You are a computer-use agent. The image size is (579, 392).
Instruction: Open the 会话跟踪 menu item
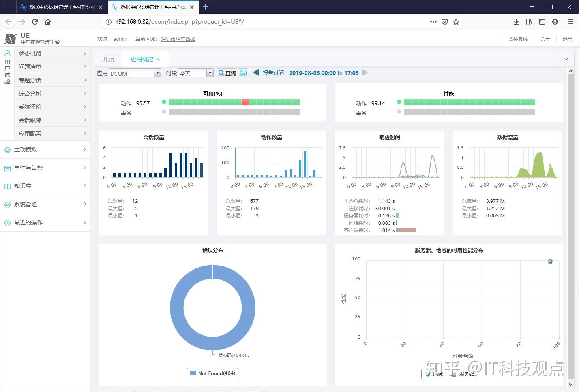52,120
